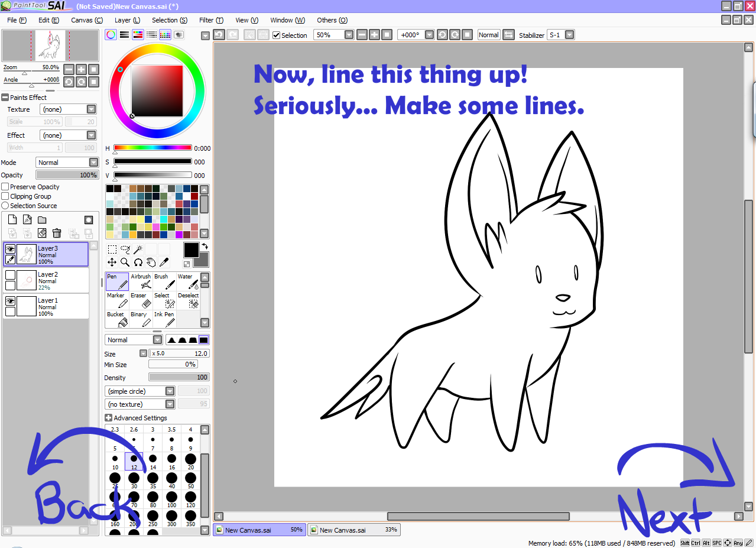
Task: Enable Preserve Opacity checkbox
Action: pos(5,187)
